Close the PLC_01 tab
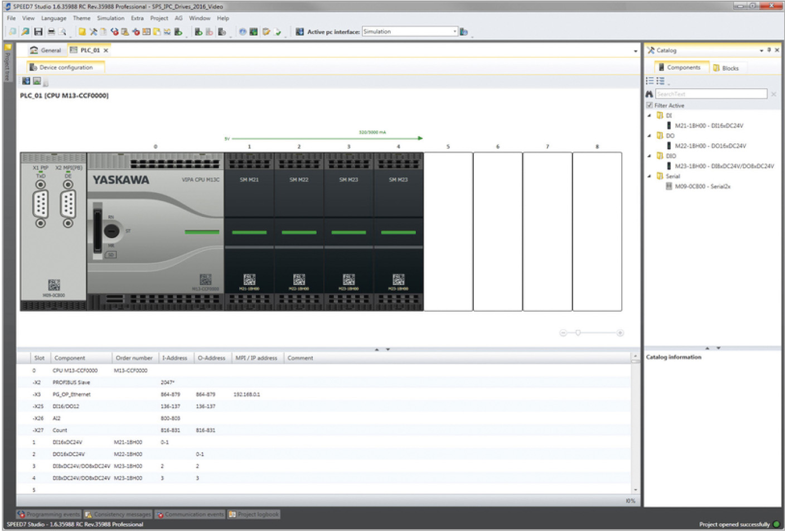 tap(106, 51)
